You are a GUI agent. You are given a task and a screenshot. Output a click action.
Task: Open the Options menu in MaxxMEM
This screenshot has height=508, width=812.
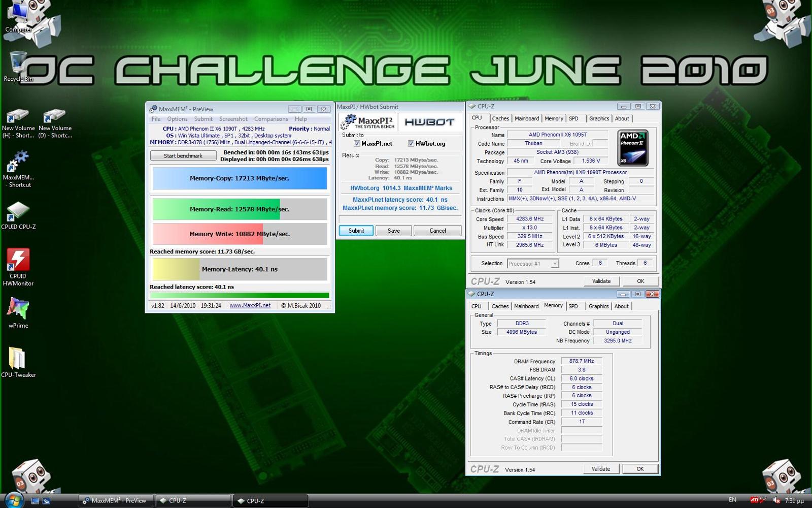point(177,119)
